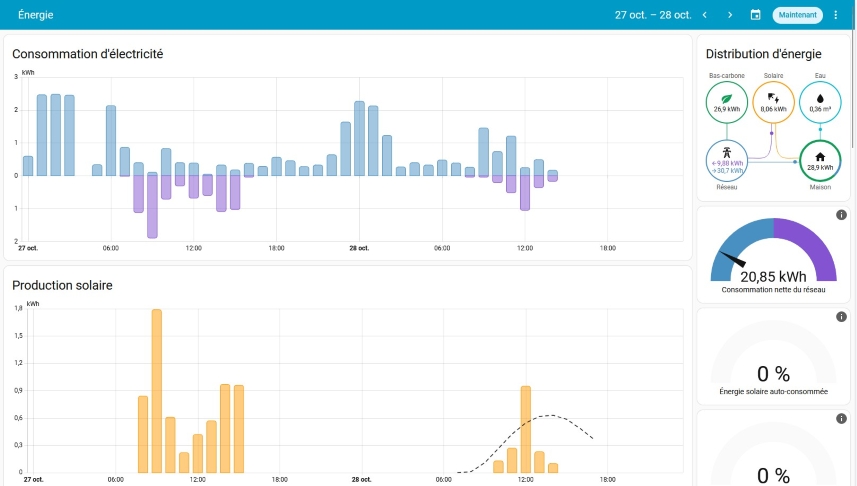857x486 pixels.
Task: Click the Énergie page title
Action: coord(36,15)
